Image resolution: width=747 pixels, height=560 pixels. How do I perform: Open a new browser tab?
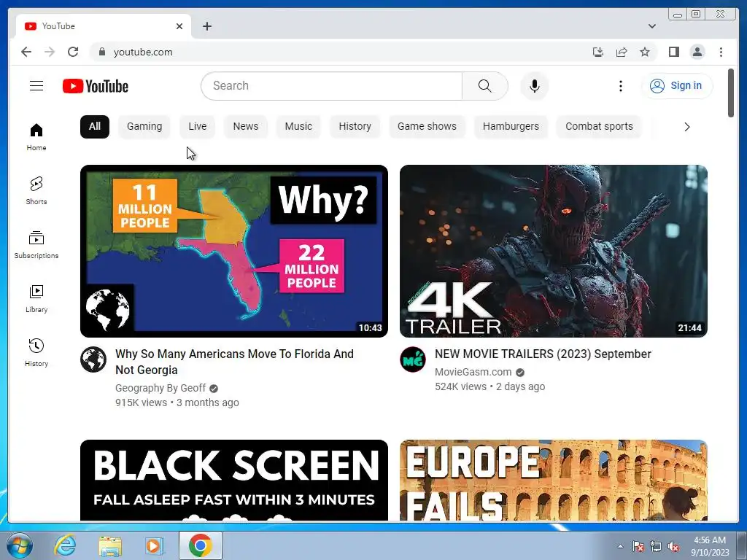[x=206, y=26]
